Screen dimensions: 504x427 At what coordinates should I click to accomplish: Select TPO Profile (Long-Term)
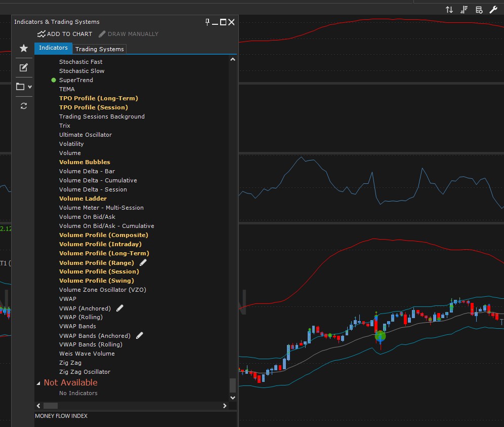pos(98,98)
